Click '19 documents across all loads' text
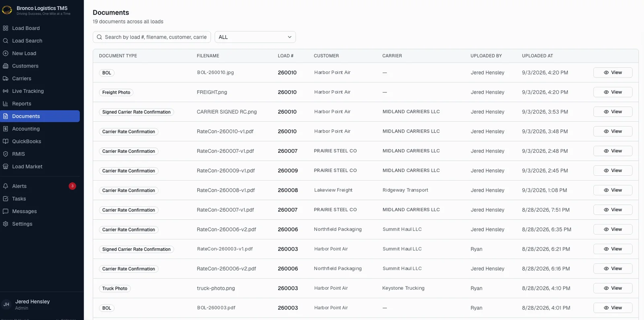Viewport: 644px width, 320px height. pos(128,22)
